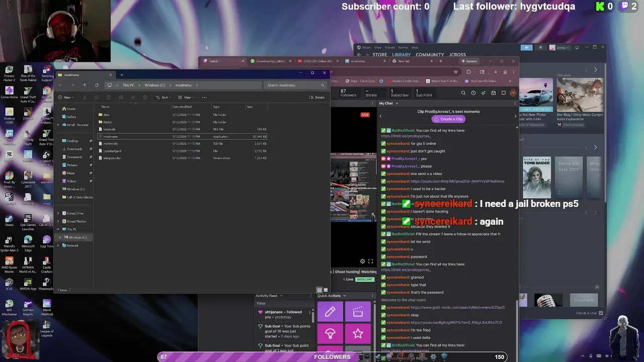The width and height of the screenshot is (644, 362).
Task: Switch Explorer to the large icons view
Action: 326,290
